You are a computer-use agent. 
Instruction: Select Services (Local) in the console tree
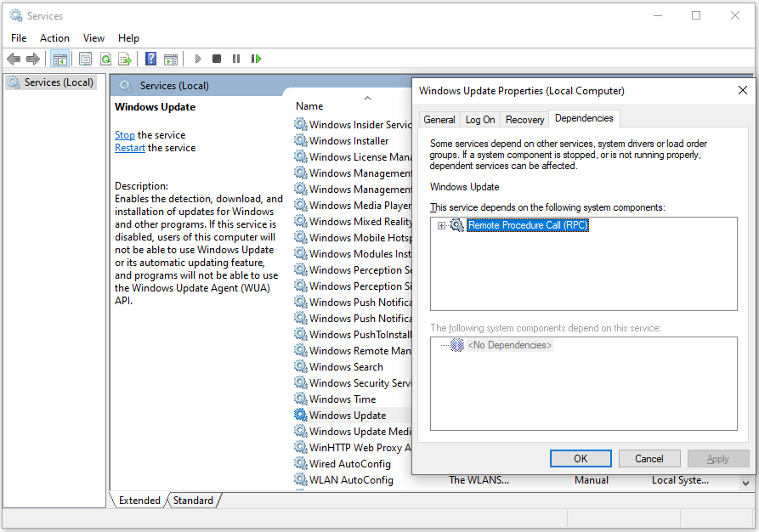[x=59, y=82]
